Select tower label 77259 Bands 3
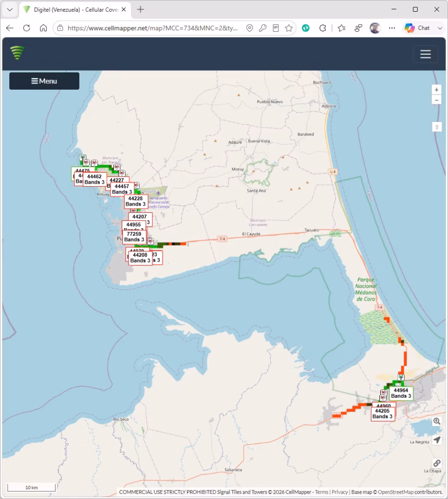 tap(134, 237)
